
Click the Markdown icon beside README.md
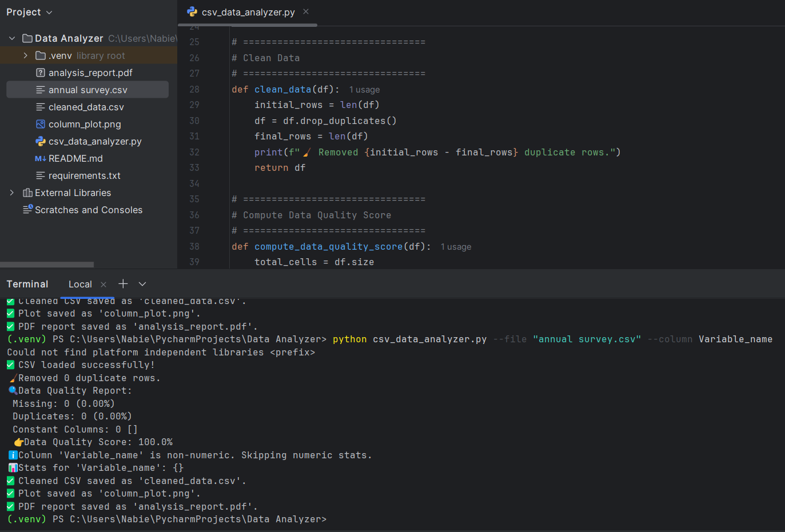click(41, 158)
